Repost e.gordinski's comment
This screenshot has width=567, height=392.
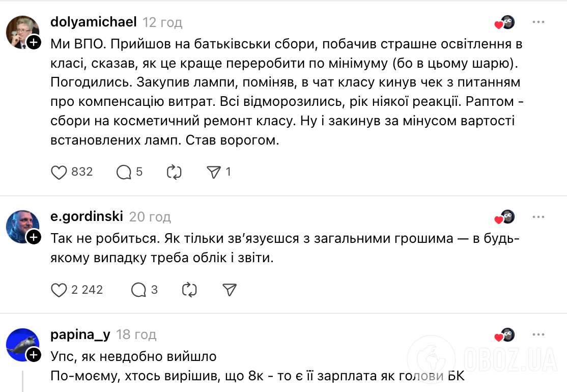coord(189,290)
